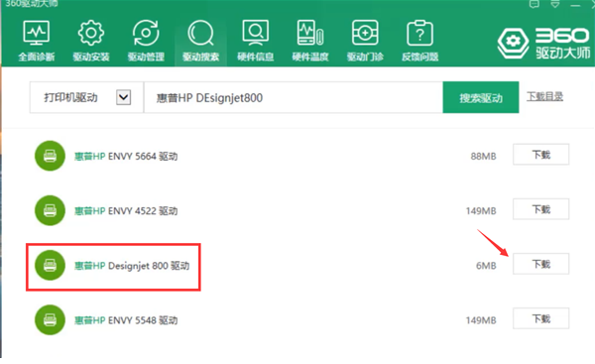Select the 惠普HP ENVY 4522 驱动 entry

126,210
